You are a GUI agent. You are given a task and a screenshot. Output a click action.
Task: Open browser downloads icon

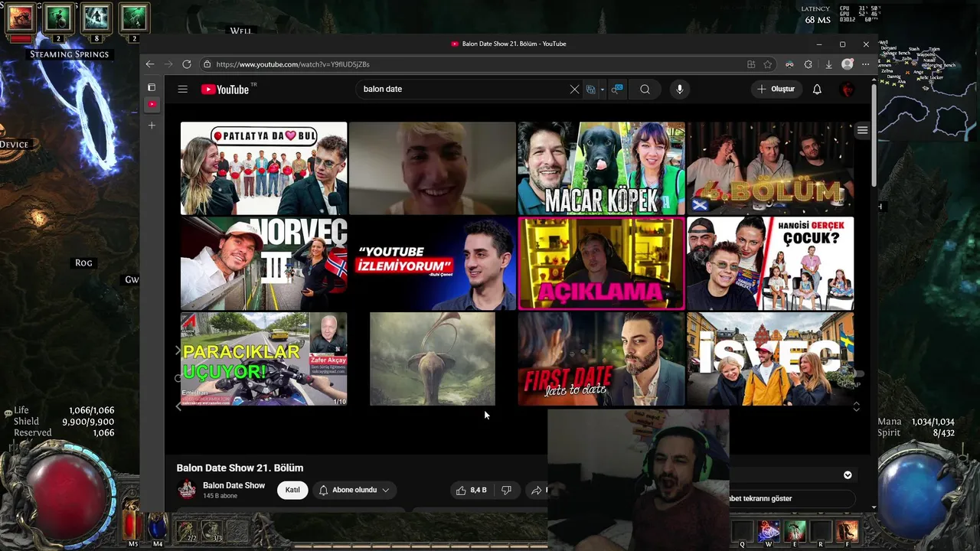(x=828, y=64)
